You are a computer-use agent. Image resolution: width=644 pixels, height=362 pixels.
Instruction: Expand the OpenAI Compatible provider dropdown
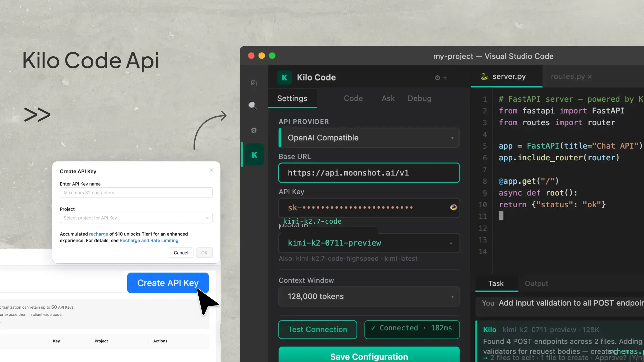pyautogui.click(x=369, y=138)
